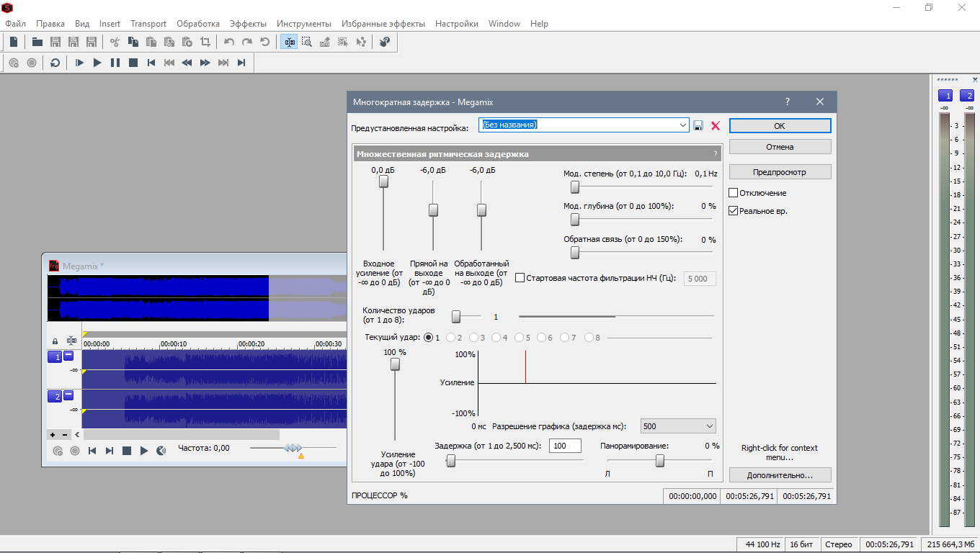Click the Частота rate slider in Megamix window
This screenshot has height=553, width=980.
293,449
